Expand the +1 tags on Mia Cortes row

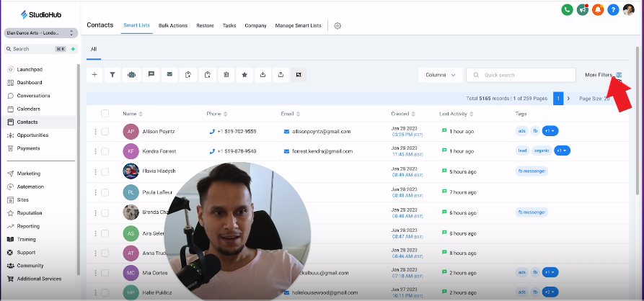[550, 272]
